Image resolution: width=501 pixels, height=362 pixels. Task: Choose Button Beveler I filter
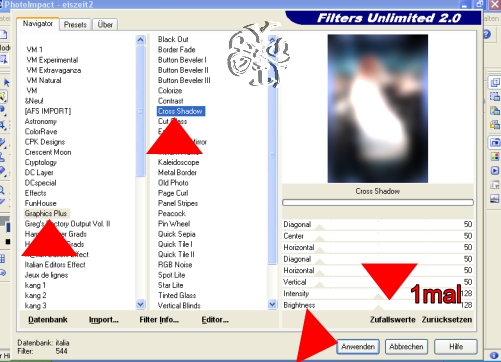pos(182,60)
